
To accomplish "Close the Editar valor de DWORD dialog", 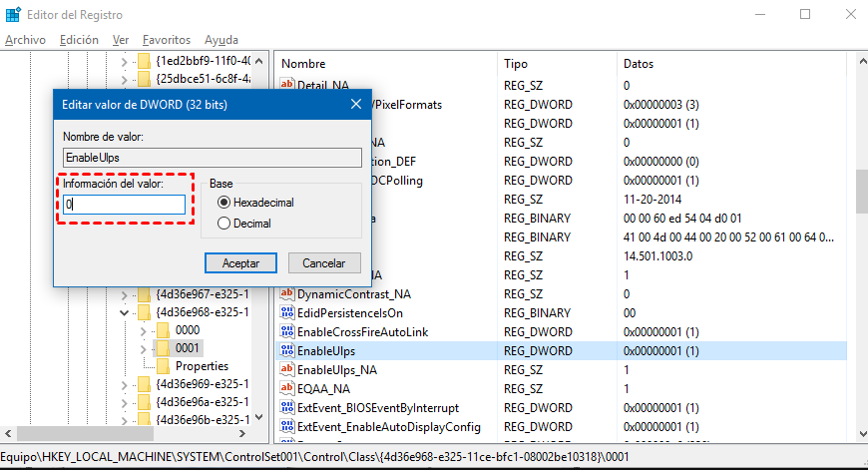I will [x=356, y=104].
